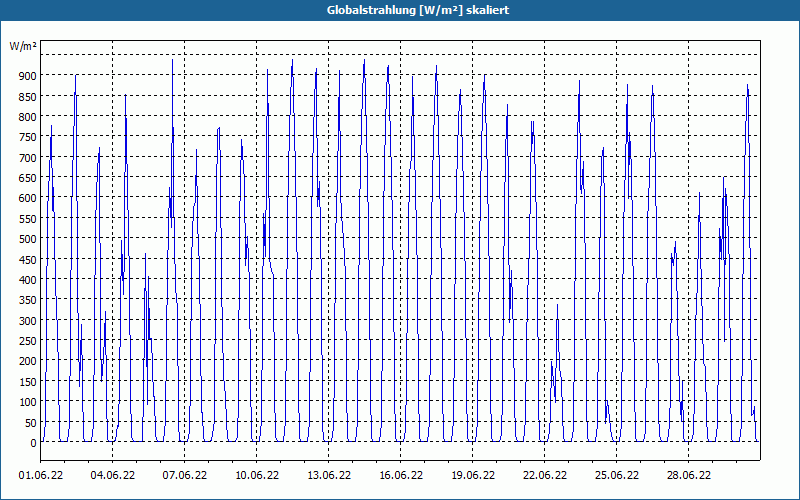
Task: Click the Globalstrahlung chart title bar
Action: coord(400,10)
